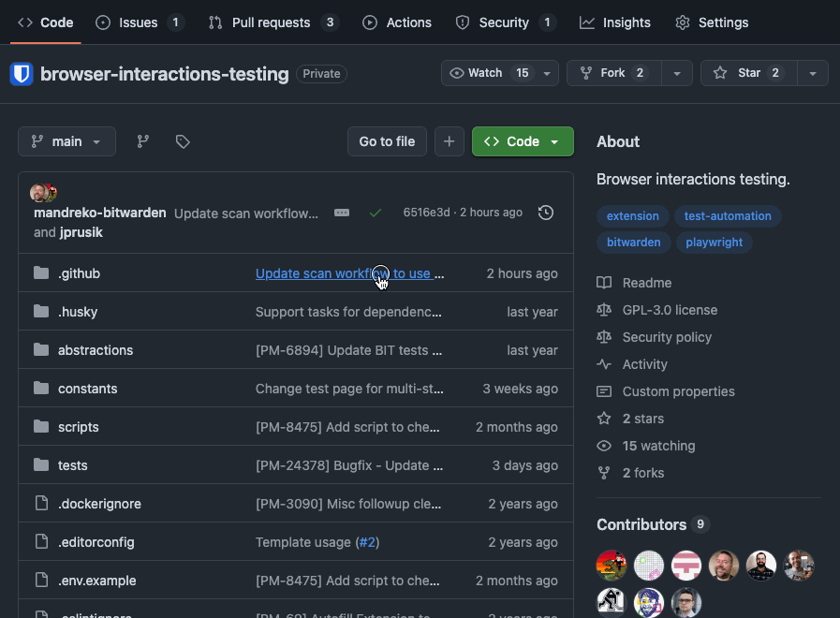The image size is (840, 618).
Task: Click the test-automation topic tag
Action: pyautogui.click(x=728, y=215)
